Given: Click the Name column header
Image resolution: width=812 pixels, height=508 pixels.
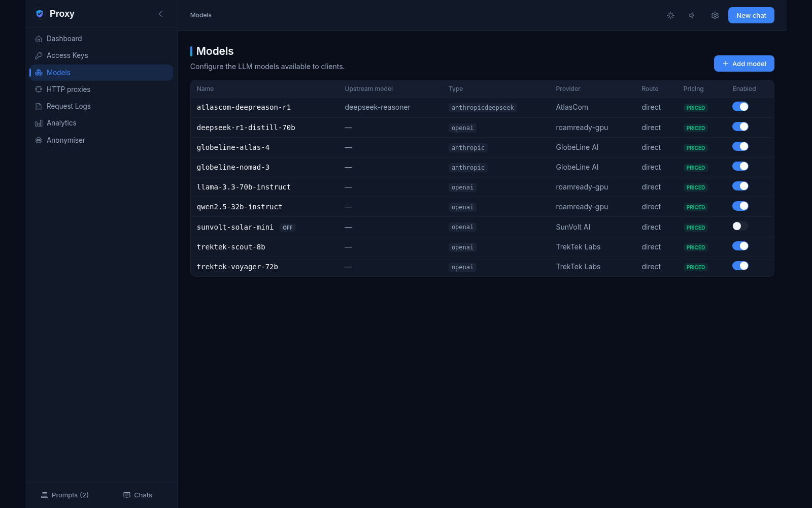Looking at the screenshot, I should pos(205,89).
